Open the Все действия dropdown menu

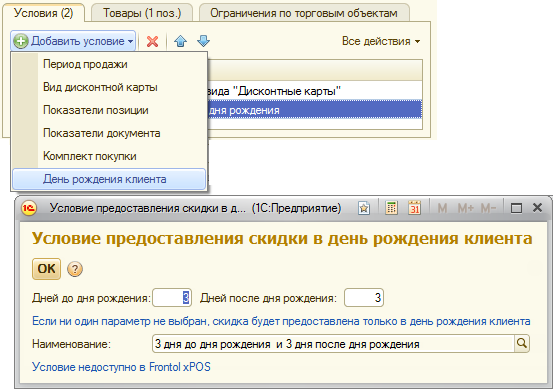tap(381, 41)
